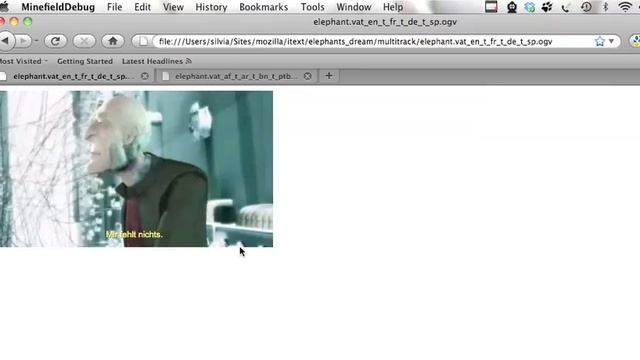The width and height of the screenshot is (640, 360).
Task: Open the Help menu
Action: point(393,7)
